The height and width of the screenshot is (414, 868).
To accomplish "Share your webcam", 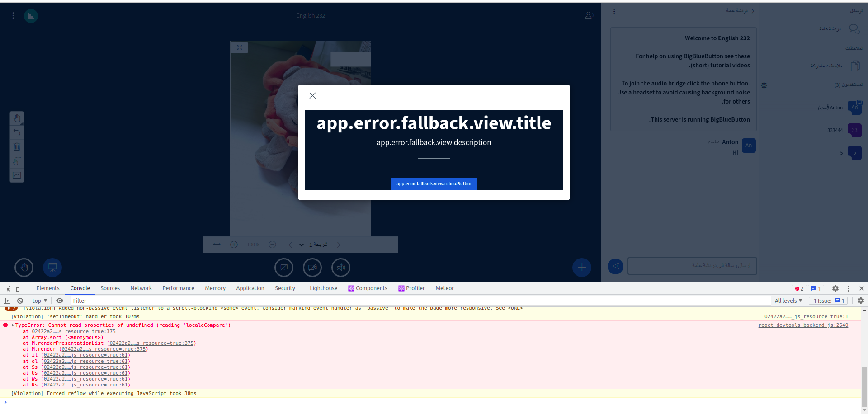I will (312, 267).
